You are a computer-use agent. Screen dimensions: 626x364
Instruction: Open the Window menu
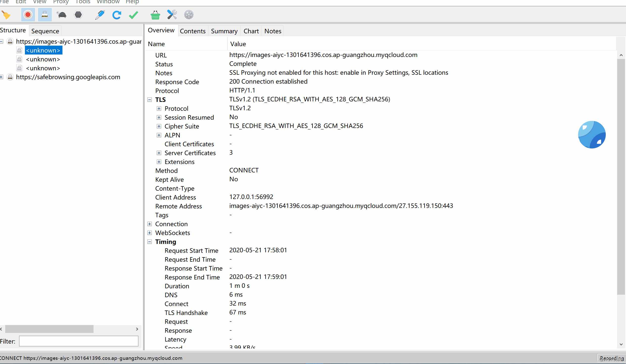pyautogui.click(x=108, y=2)
